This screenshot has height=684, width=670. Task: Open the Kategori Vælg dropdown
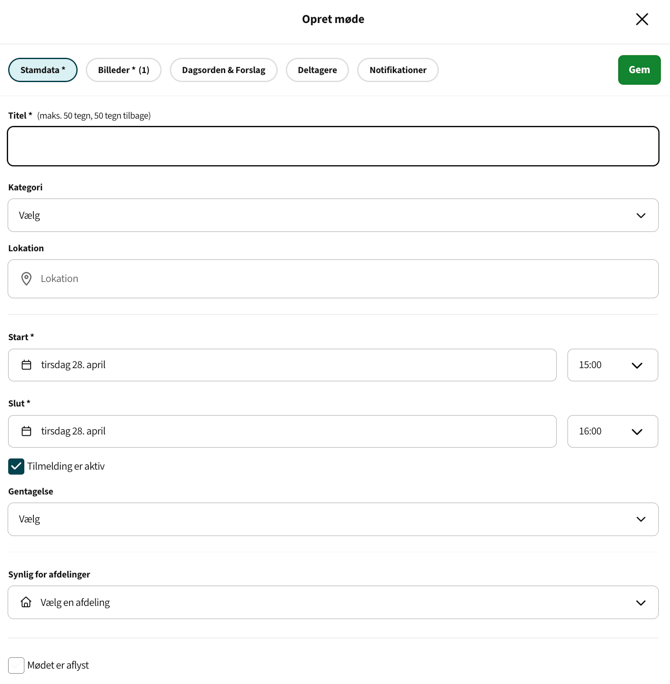[333, 215]
